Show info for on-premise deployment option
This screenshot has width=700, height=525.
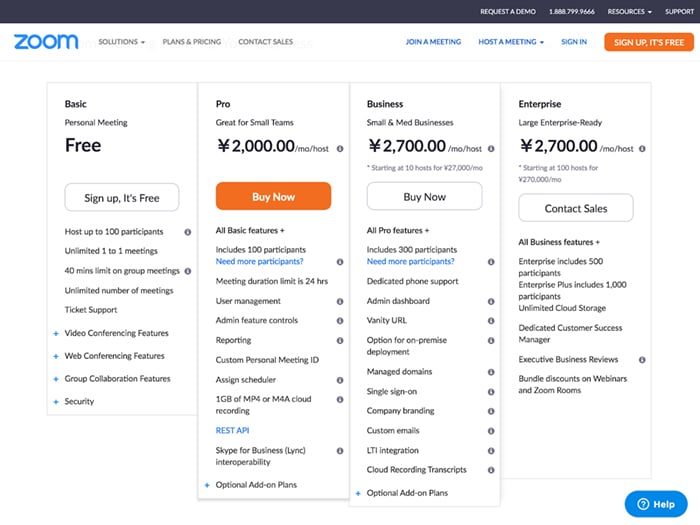pyautogui.click(x=491, y=341)
